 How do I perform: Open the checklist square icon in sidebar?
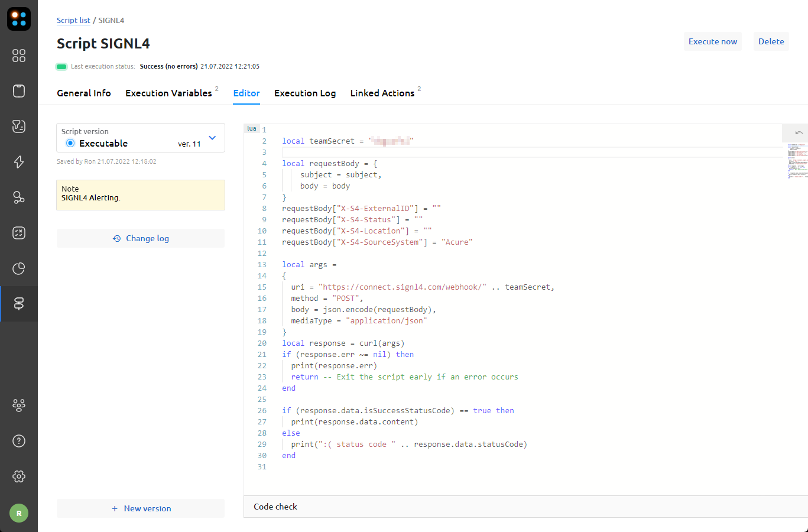coord(19,233)
